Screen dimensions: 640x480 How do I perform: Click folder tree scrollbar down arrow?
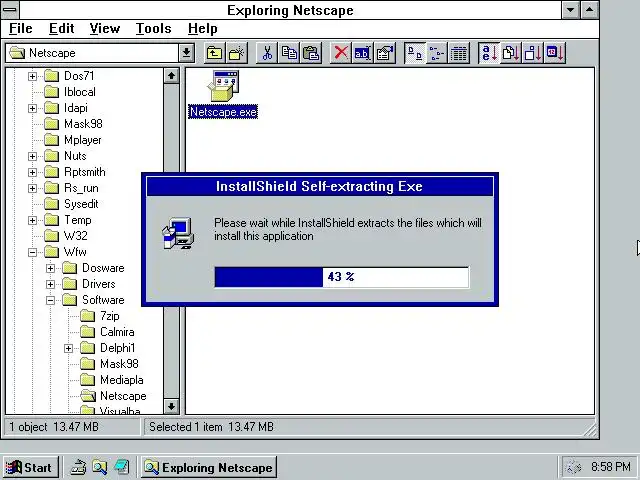pos(171,406)
